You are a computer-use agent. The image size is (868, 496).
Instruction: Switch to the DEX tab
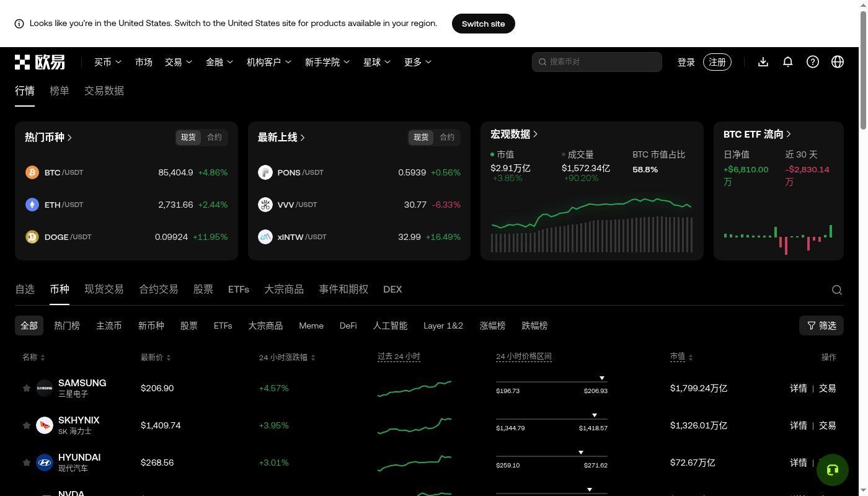point(392,289)
